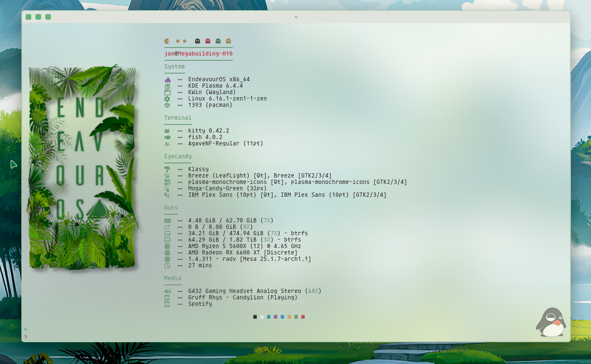Click the tilde title in the window titlebar
Image resolution: width=591 pixels, height=364 pixels.
point(296,17)
